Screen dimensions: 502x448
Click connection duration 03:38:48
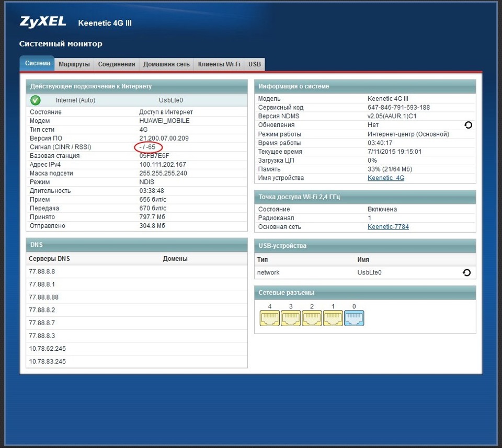(152, 190)
